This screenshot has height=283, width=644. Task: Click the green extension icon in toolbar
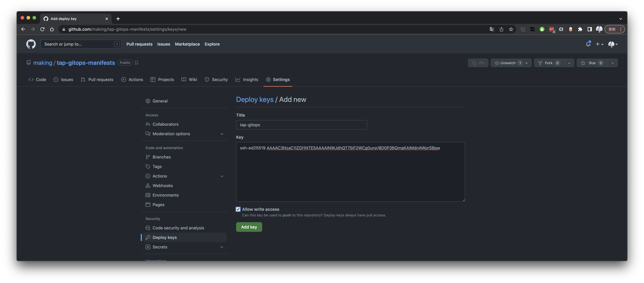[x=542, y=29]
